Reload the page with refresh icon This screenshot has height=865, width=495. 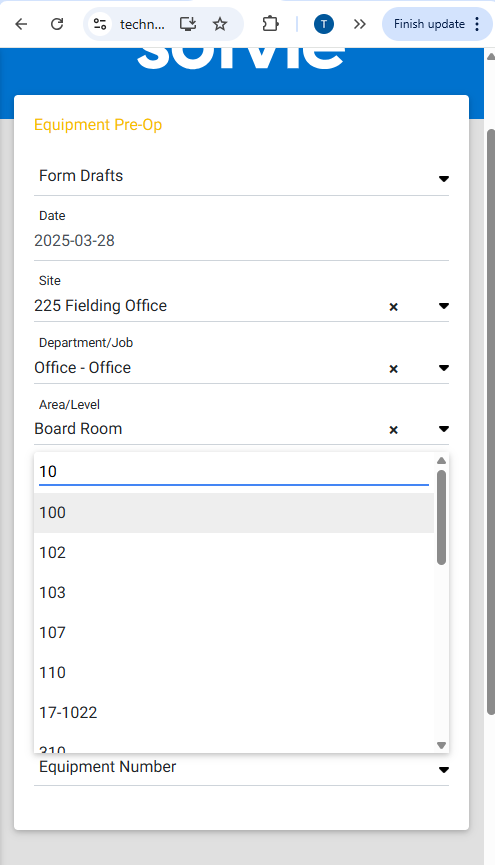tap(57, 24)
